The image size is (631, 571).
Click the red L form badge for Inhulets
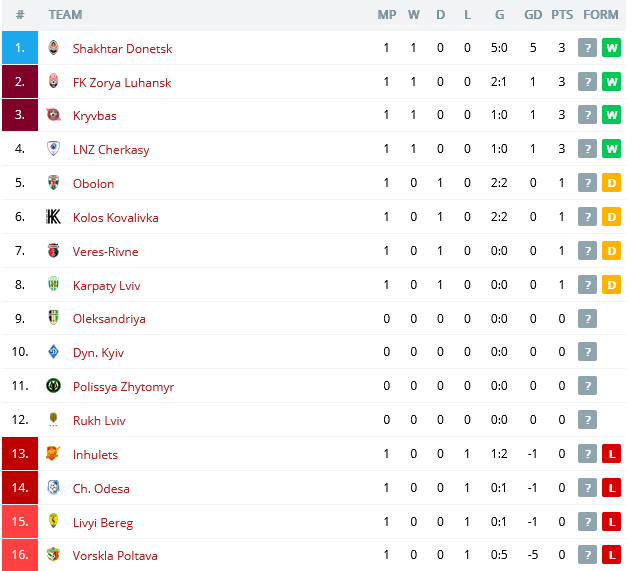click(x=611, y=454)
